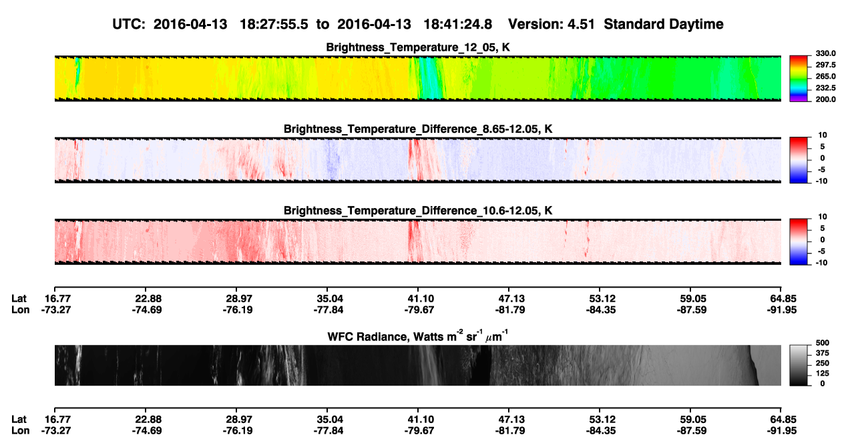This screenshot has width=868, height=445.
Task: Click longitude -91.95 on the axis above WFC Radiance
Action: point(781,310)
